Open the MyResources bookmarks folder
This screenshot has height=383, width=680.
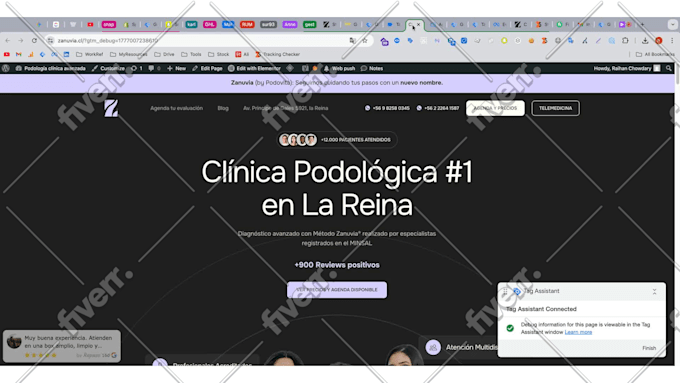click(129, 54)
